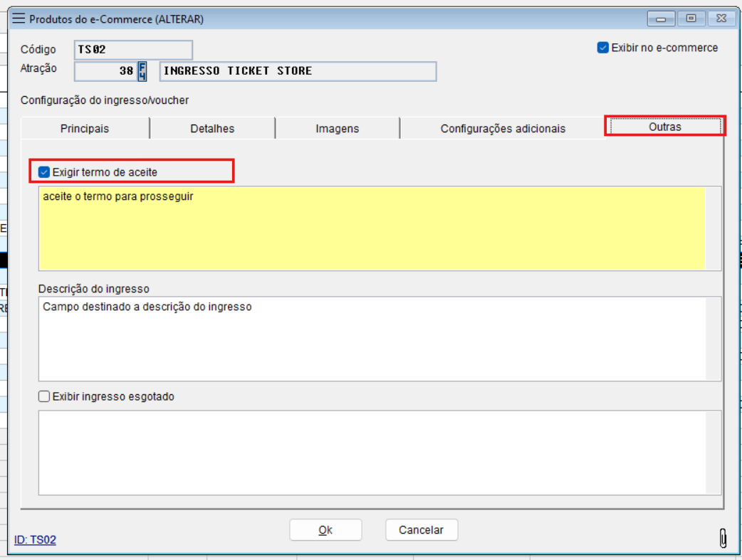742x560 pixels.
Task: Select the Configurações adicionais tab
Action: (x=503, y=129)
